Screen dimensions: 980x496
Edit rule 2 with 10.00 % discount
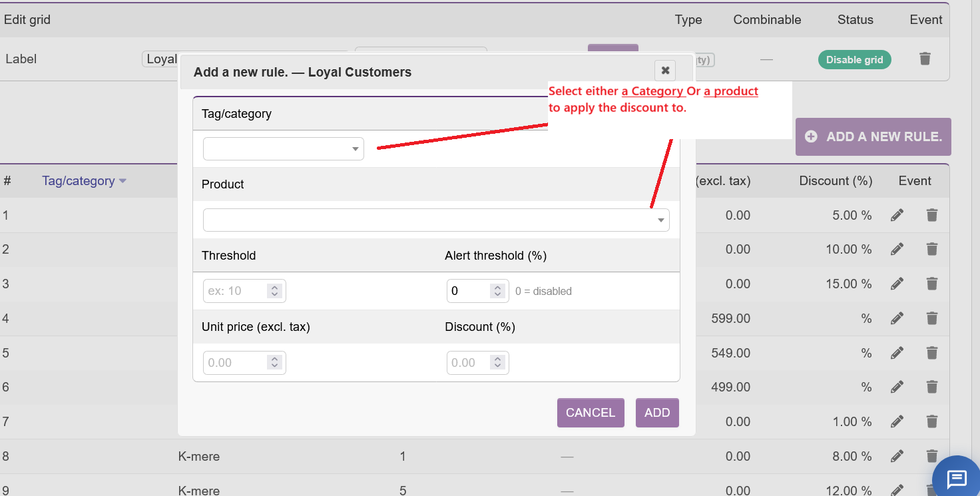pyautogui.click(x=897, y=249)
